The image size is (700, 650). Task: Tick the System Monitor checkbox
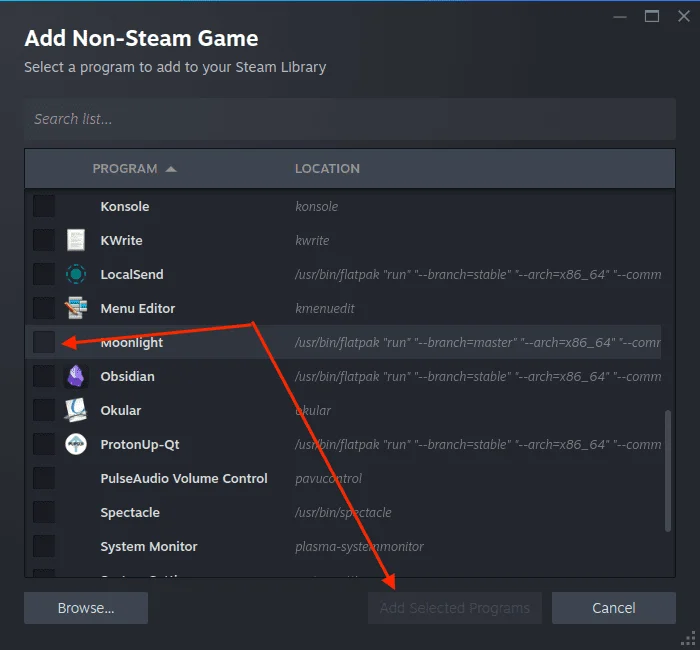coord(44,546)
